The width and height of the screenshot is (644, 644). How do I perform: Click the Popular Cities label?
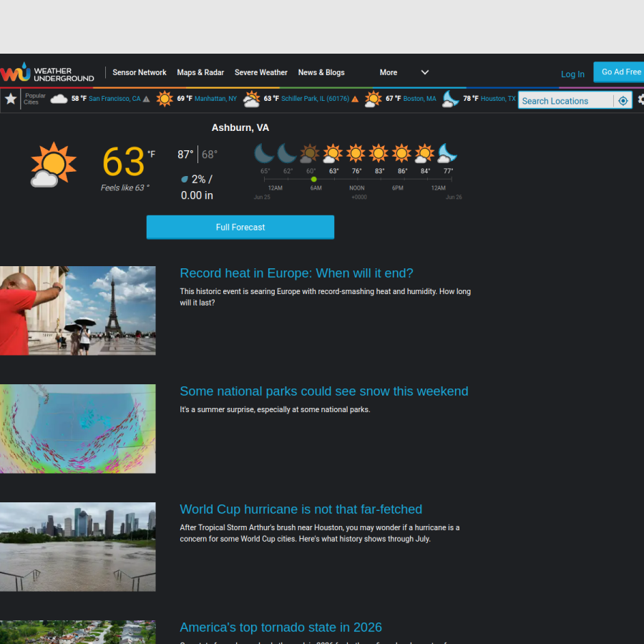coord(34,99)
